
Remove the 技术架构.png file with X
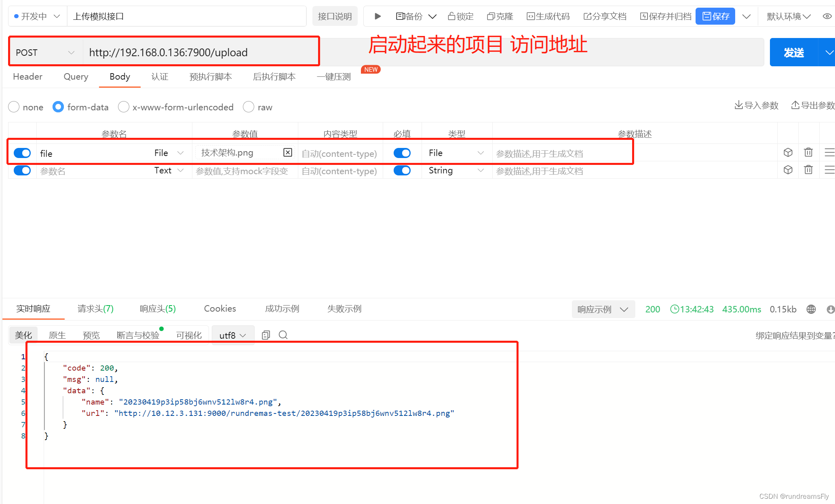(x=288, y=152)
